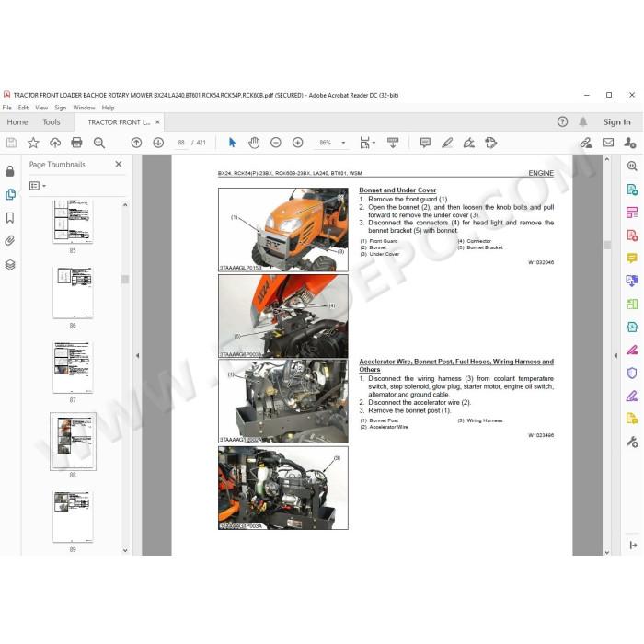This screenshot has height=644, width=644.
Task: View notifications bell
Action: [x=582, y=121]
